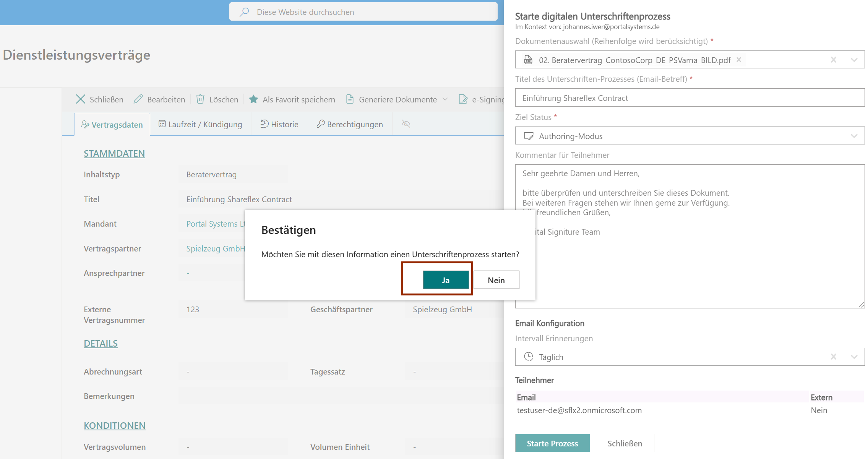Expand the Dokumentenauswahl dropdown chevron
The image size is (868, 459).
pyautogui.click(x=854, y=60)
